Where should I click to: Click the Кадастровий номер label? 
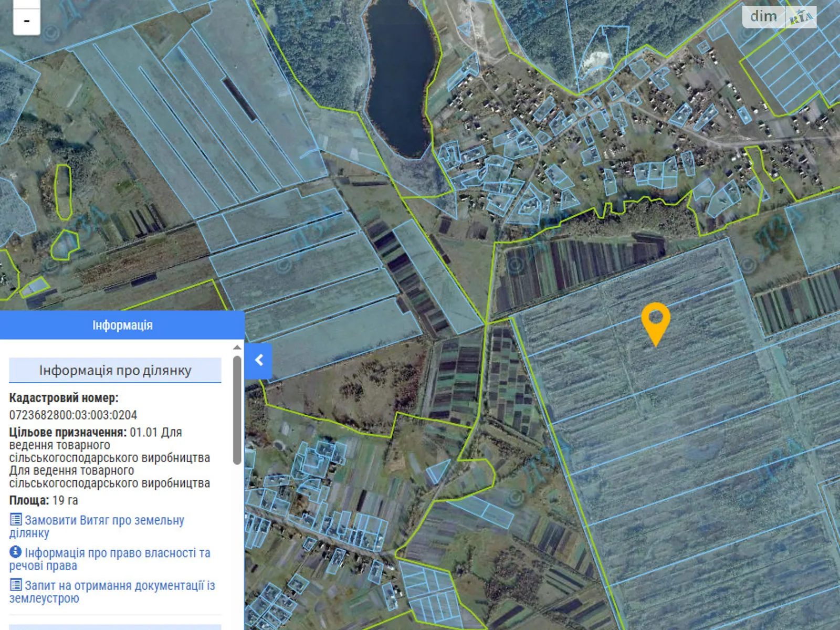pos(64,398)
